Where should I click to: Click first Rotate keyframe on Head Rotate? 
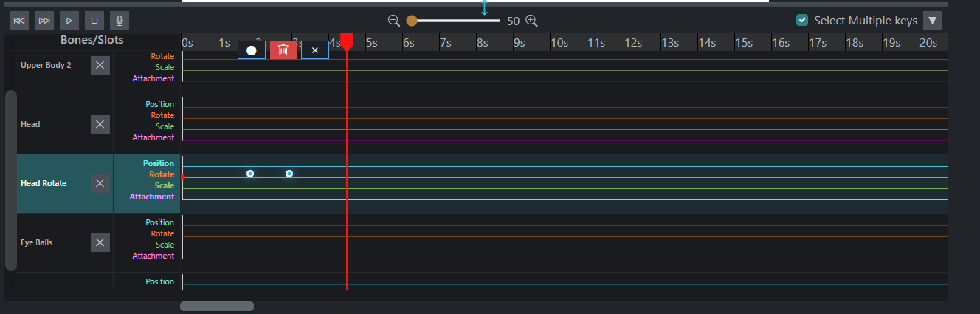(250, 174)
